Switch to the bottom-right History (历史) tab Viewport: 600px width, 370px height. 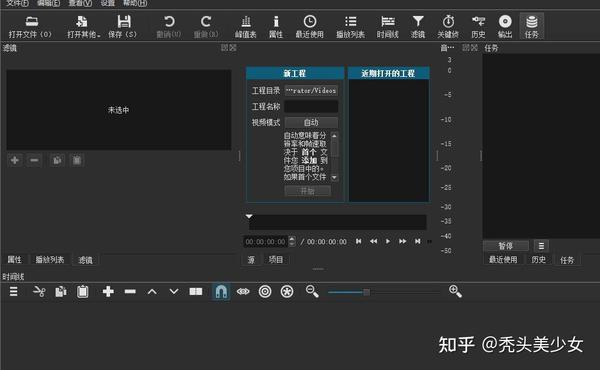(538, 260)
